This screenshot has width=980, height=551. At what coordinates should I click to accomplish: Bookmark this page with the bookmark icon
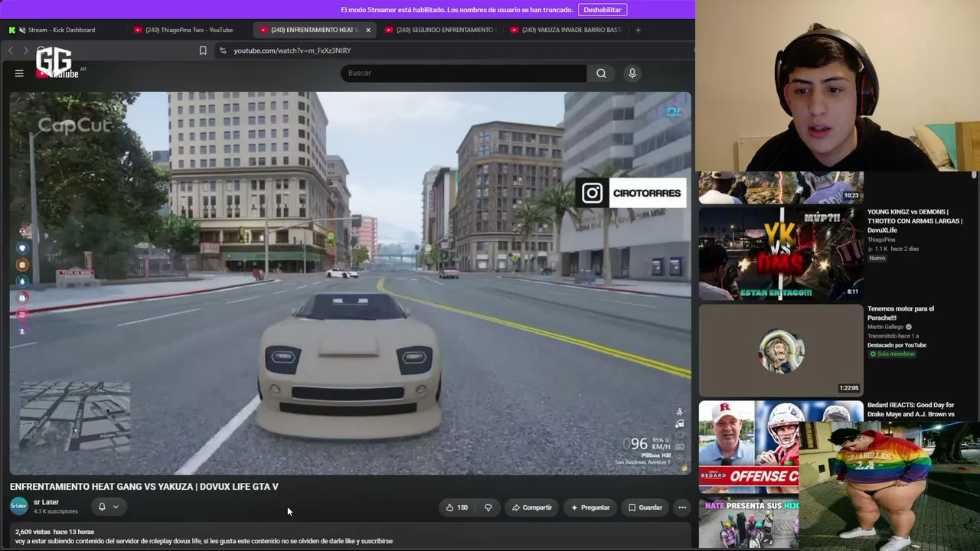click(x=203, y=51)
